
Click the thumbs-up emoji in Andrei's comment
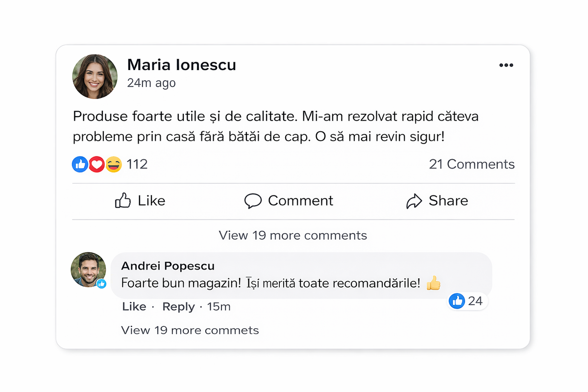(x=433, y=283)
